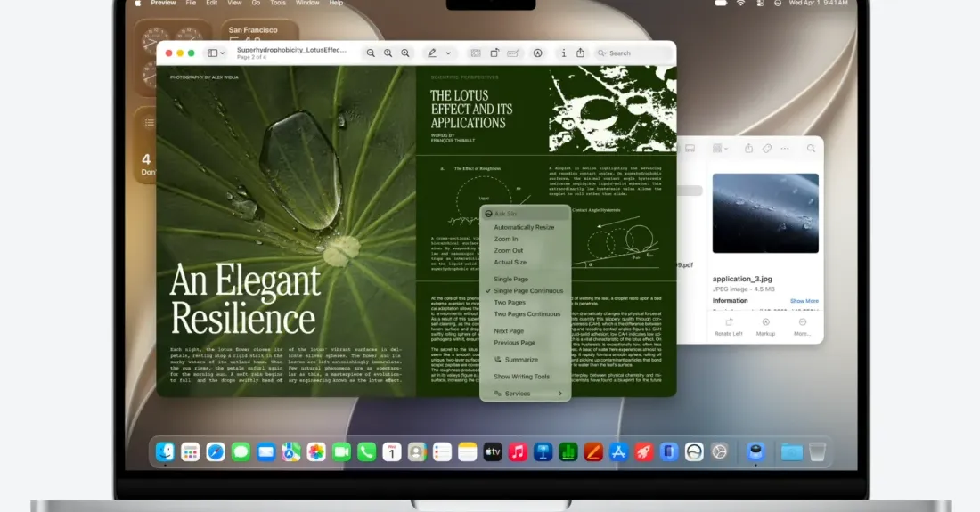Choose Previous Page in the context menu
Screen dimensions: 980x512
tap(514, 343)
